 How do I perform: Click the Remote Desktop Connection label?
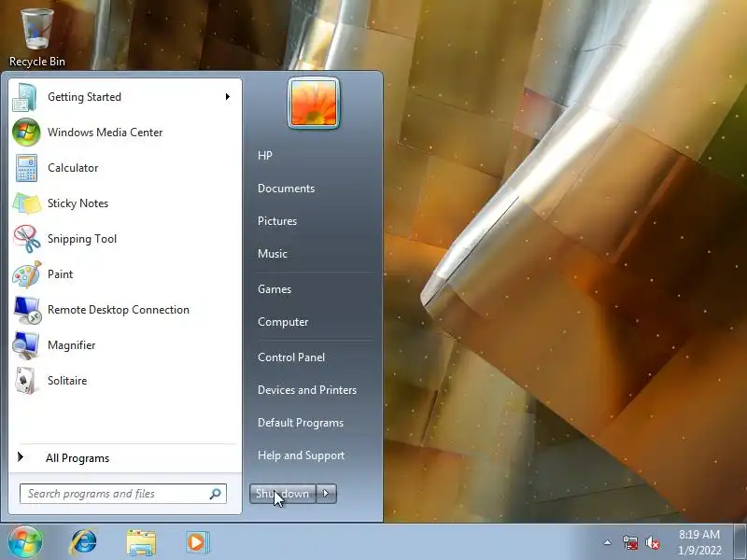click(x=119, y=310)
